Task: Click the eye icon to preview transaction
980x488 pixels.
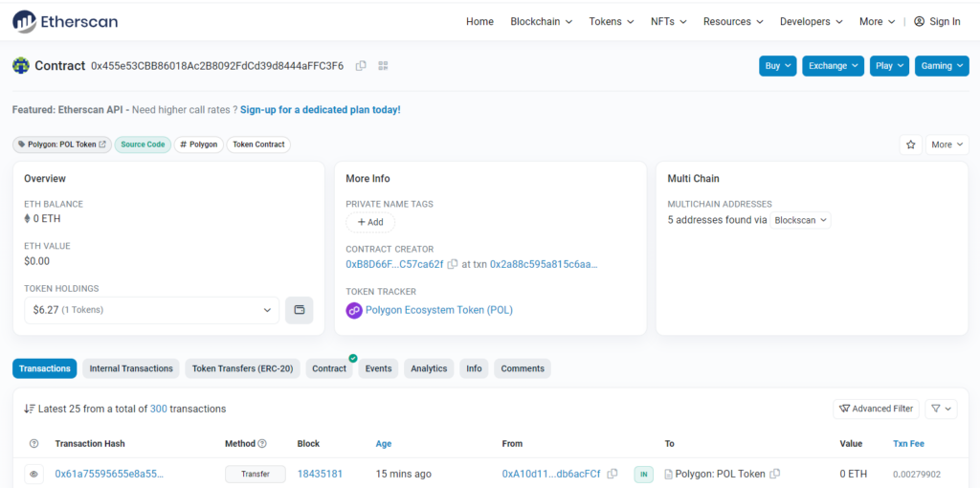Action: (34, 474)
